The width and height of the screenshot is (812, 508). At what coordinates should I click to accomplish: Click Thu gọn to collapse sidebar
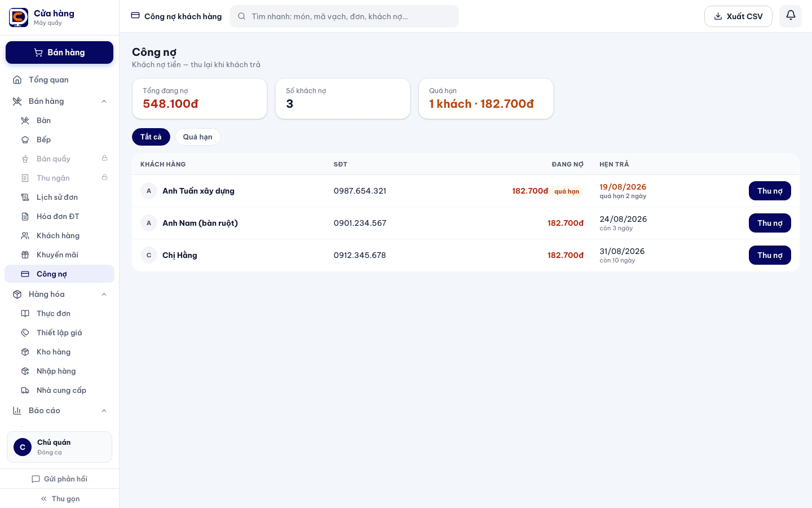click(x=60, y=498)
